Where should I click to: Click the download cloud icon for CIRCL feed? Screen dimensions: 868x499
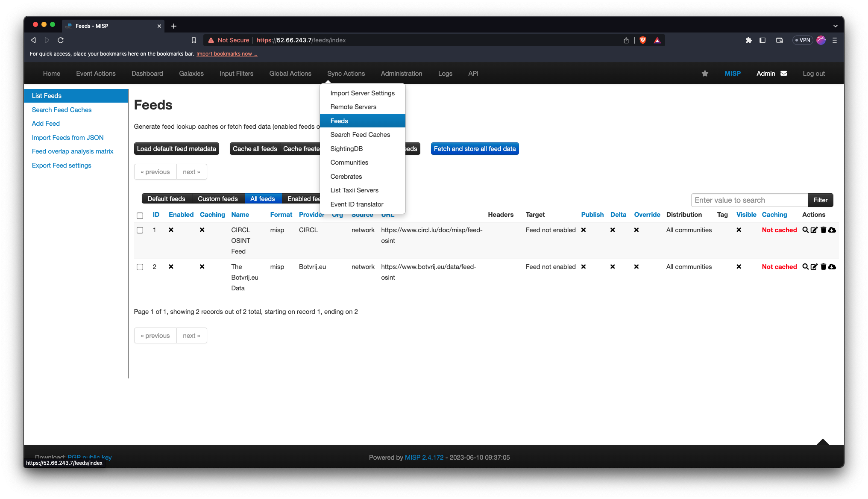coord(832,230)
